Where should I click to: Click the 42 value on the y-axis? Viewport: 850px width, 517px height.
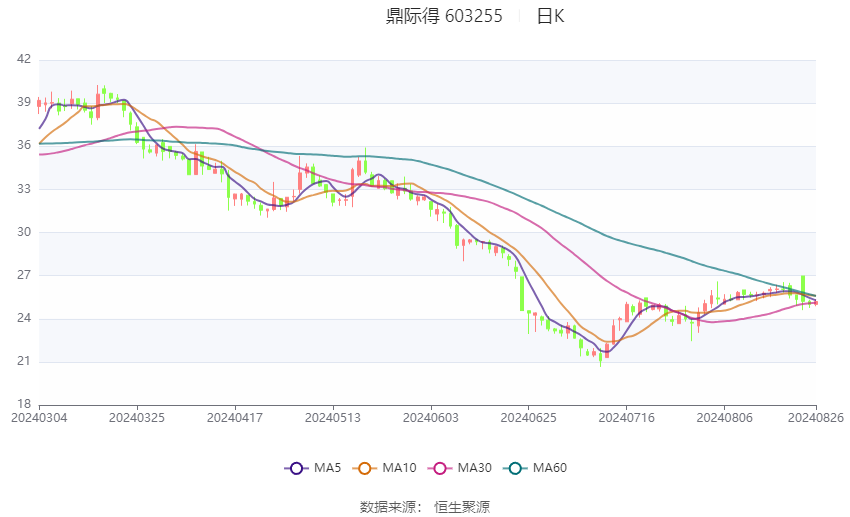(x=24, y=60)
